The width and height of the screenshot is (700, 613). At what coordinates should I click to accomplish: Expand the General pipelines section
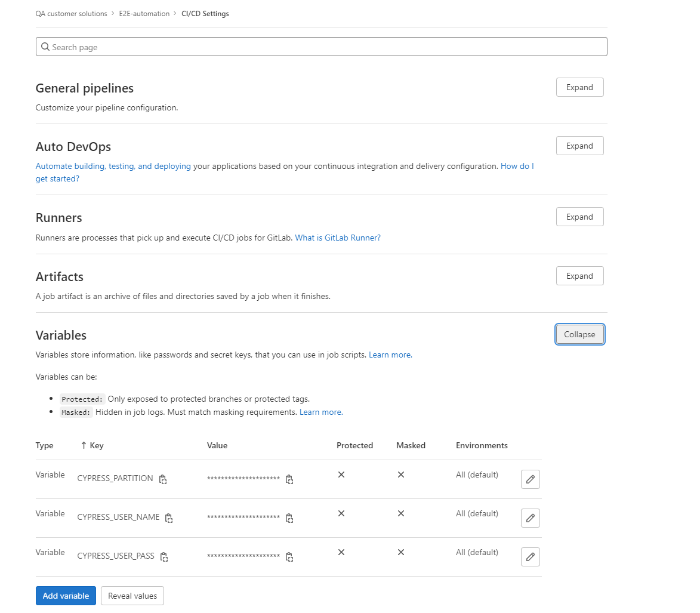coord(579,87)
